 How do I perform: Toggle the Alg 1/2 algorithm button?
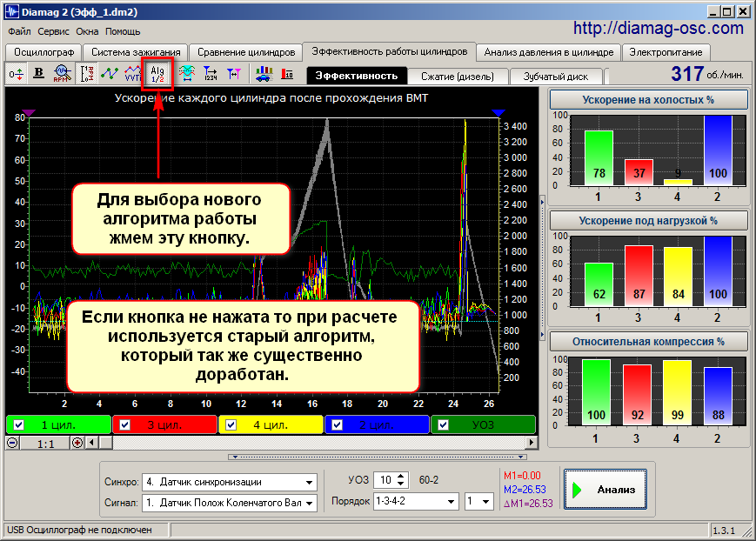click(157, 74)
